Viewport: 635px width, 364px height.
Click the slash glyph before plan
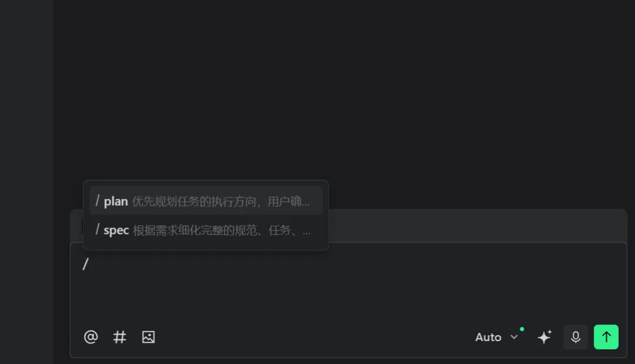click(97, 201)
